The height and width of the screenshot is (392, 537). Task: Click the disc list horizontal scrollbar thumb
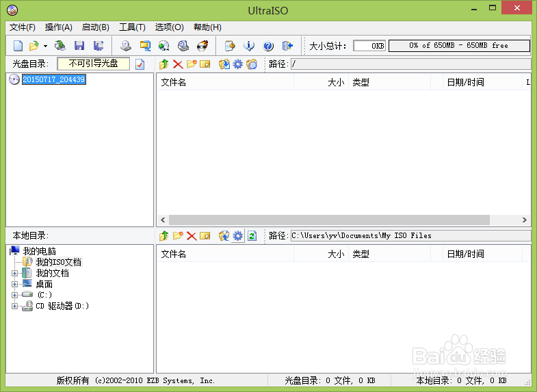pos(330,220)
